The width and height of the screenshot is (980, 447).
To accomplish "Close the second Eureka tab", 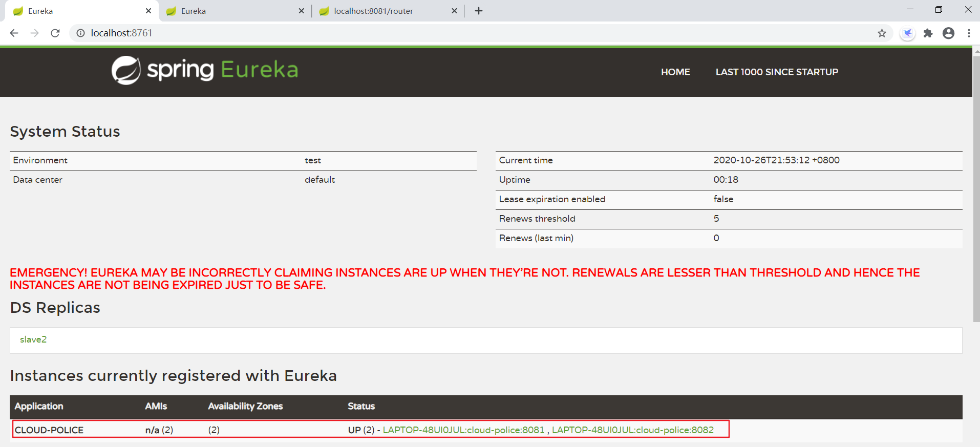I will point(301,11).
